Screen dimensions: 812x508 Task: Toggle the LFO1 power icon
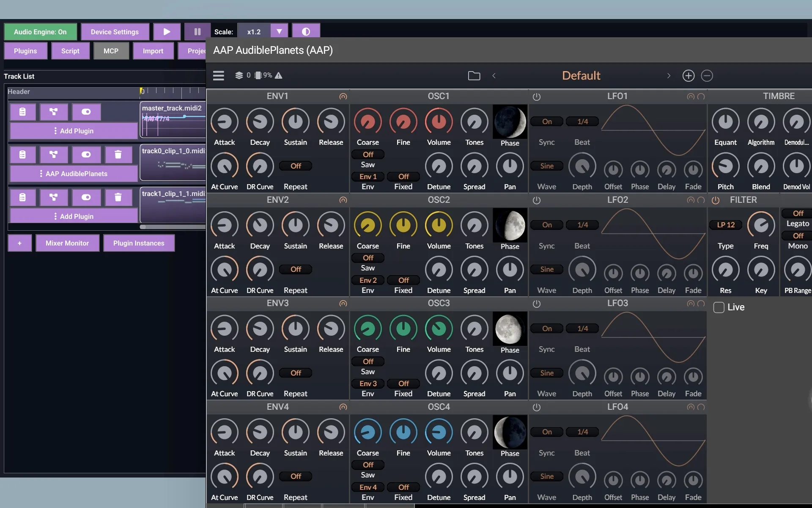click(536, 97)
